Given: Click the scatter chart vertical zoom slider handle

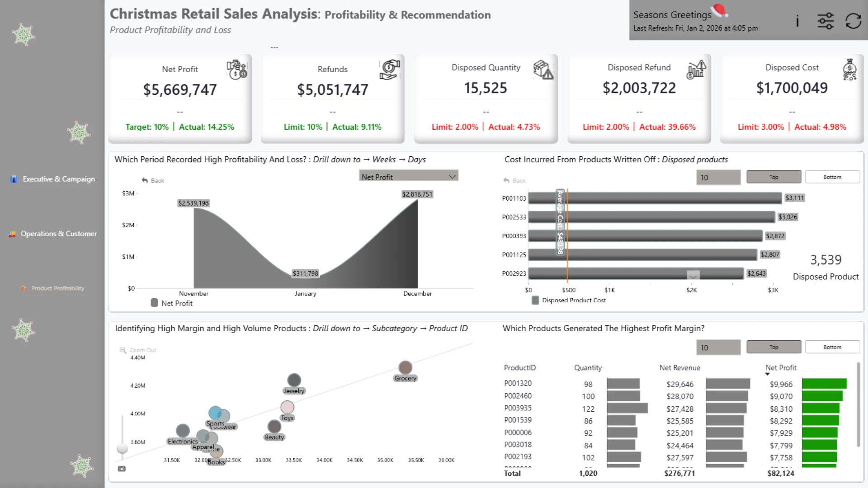Looking at the screenshot, I should click(122, 448).
